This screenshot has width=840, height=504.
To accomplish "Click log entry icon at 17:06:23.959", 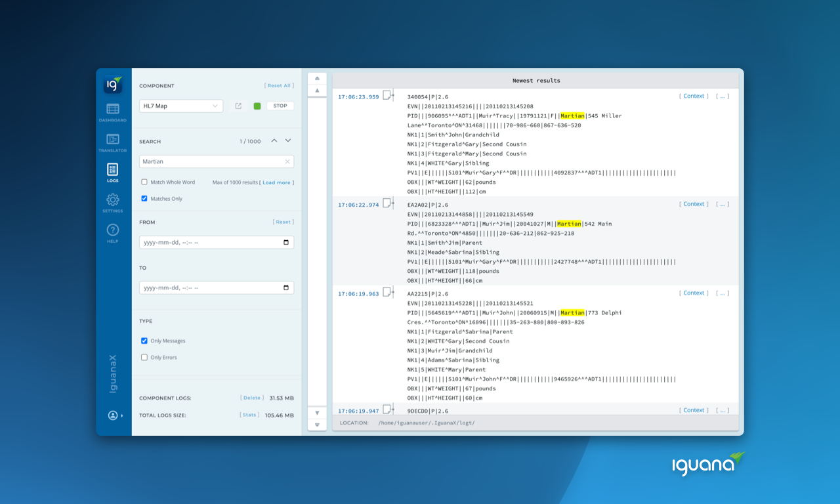I will (388, 95).
